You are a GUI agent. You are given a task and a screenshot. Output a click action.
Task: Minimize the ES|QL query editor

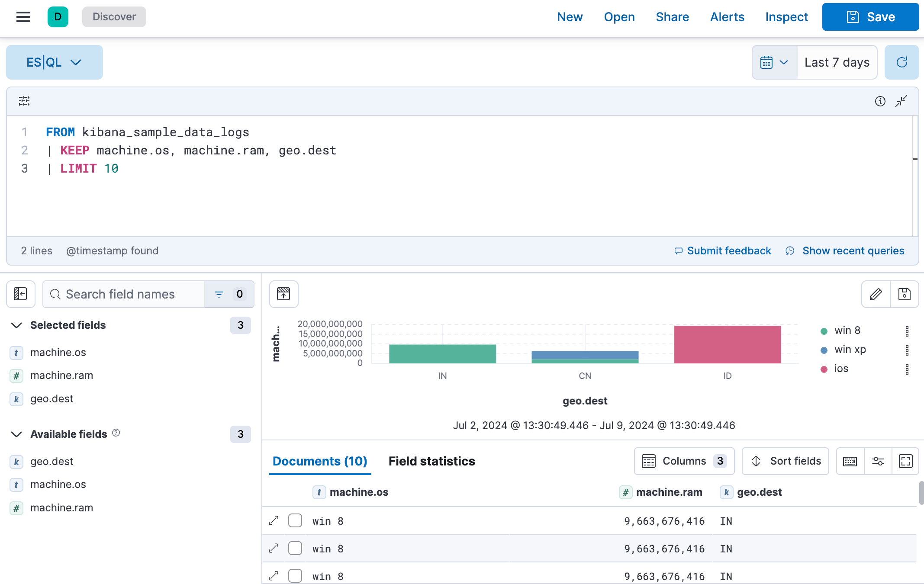coord(901,101)
